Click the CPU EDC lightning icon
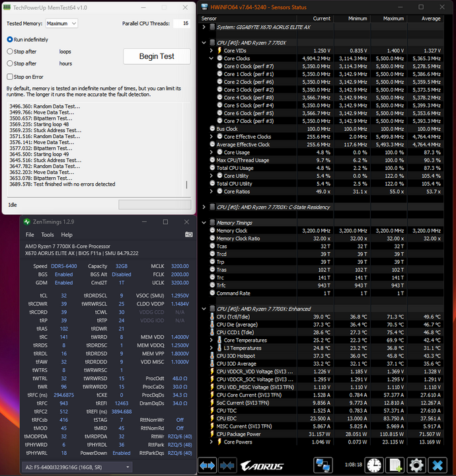Viewport: 456px width, 476px height. pyautogui.click(x=212, y=418)
